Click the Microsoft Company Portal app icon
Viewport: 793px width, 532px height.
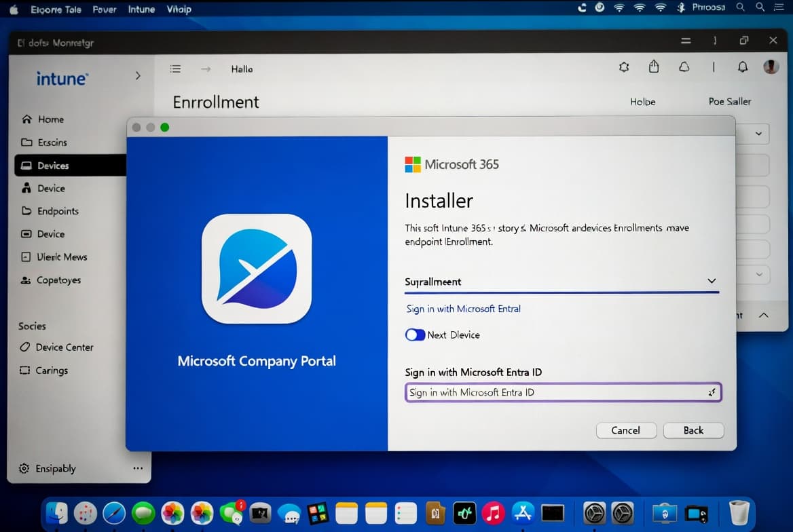[x=257, y=269]
